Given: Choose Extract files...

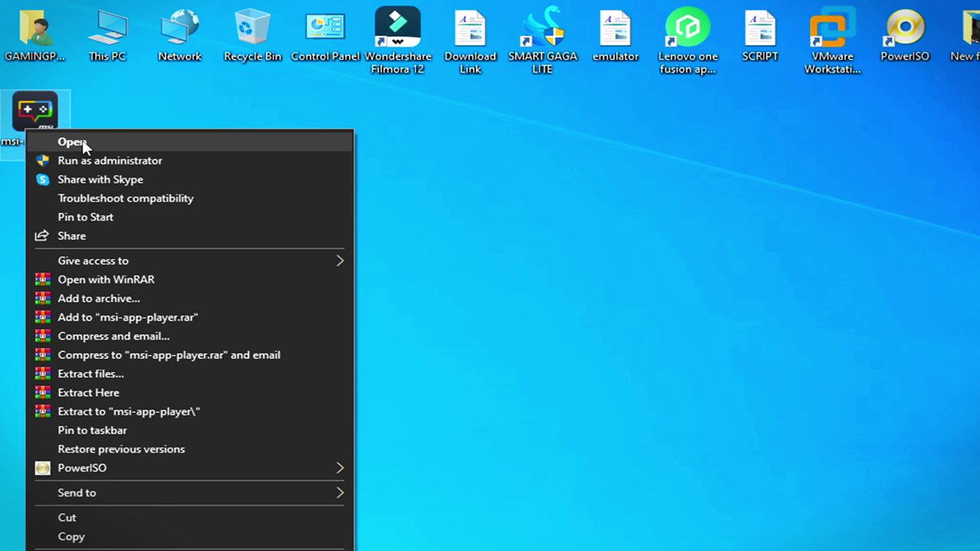Looking at the screenshot, I should point(190,373).
